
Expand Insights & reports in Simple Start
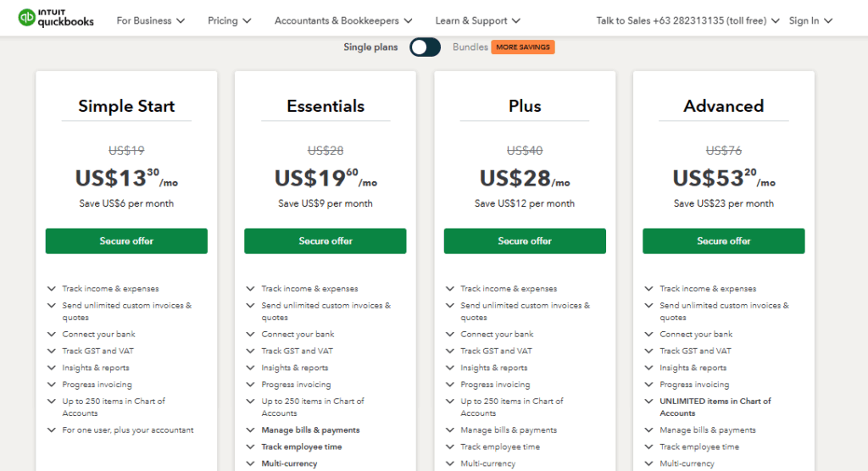tap(53, 368)
